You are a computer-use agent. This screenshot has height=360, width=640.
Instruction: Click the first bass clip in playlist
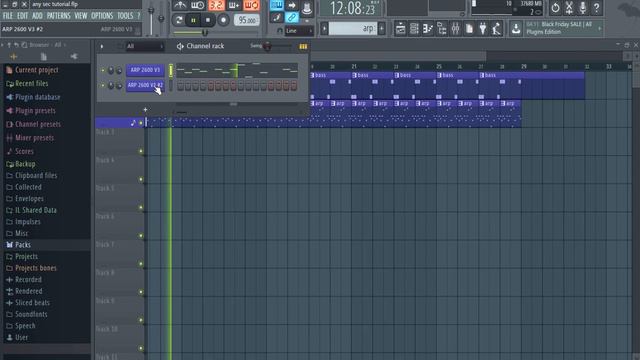pyautogui.click(x=331, y=85)
